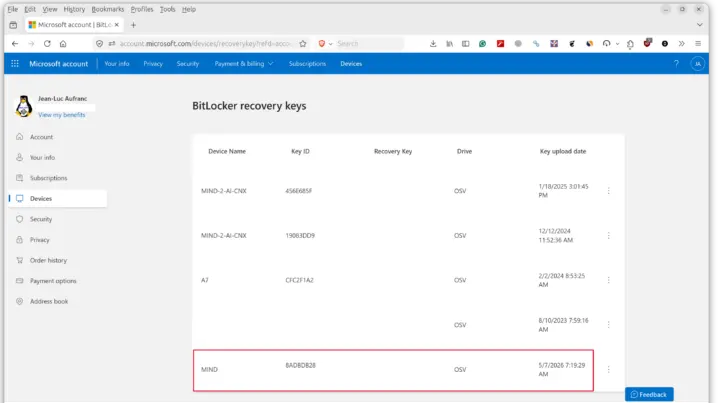Expand the Payment & billing dropdown
The height and width of the screenshot is (403, 720).
(x=244, y=64)
